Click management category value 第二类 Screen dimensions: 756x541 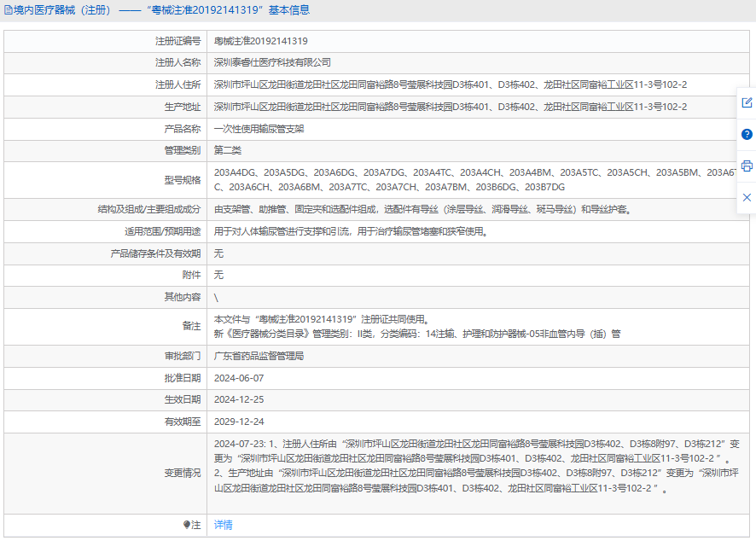(228, 150)
